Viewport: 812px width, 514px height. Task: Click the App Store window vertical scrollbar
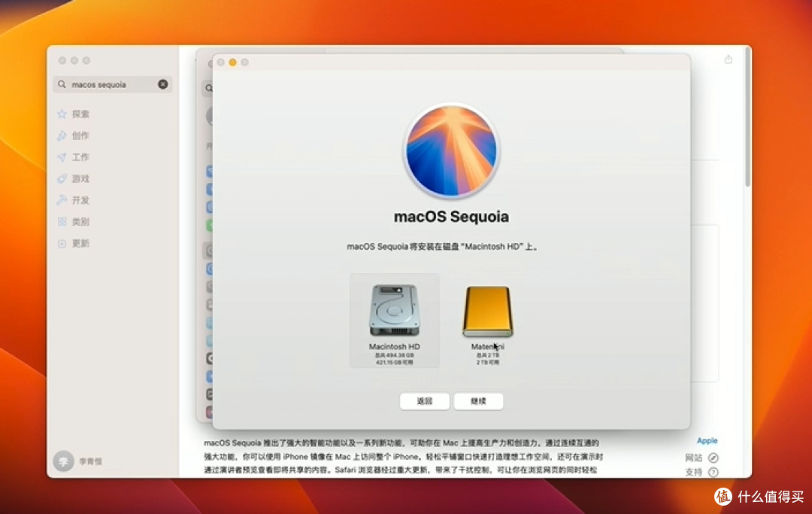pos(747,117)
